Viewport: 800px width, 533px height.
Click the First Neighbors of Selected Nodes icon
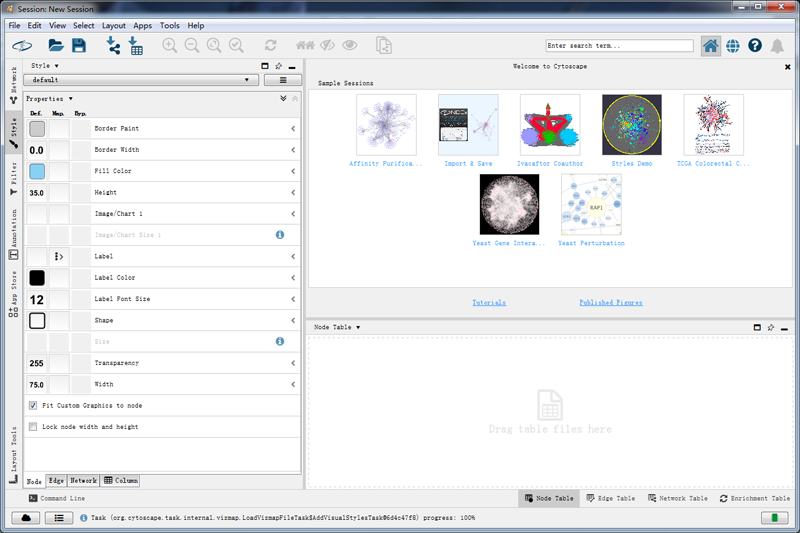pyautogui.click(x=305, y=45)
